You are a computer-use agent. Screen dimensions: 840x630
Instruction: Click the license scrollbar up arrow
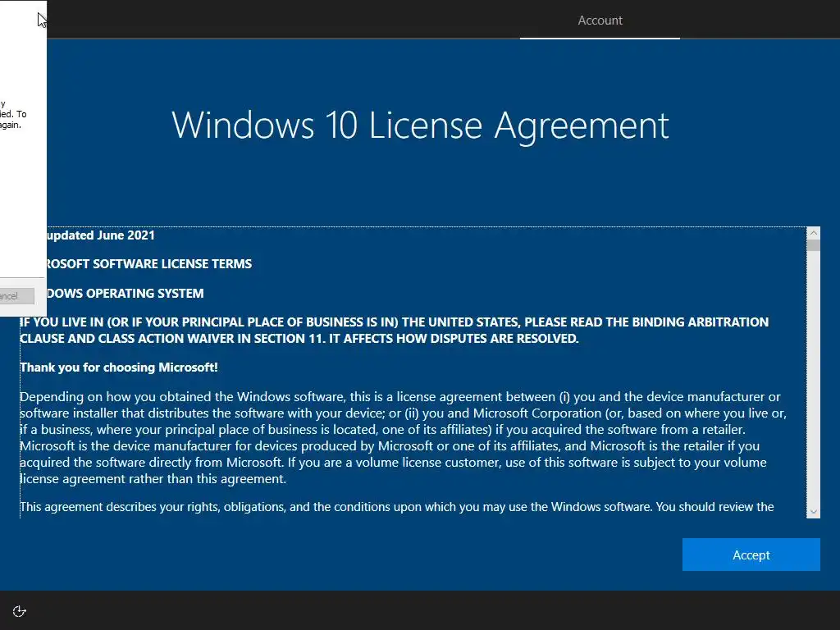point(813,233)
